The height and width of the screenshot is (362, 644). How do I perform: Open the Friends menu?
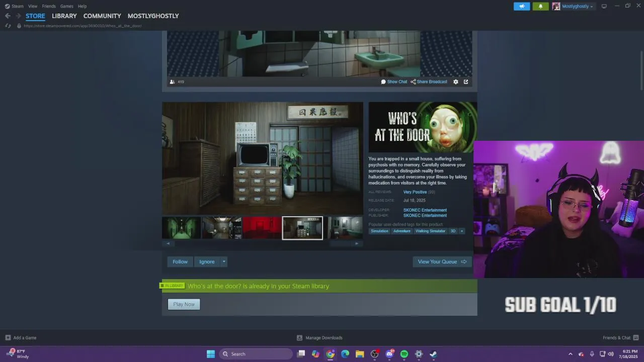(x=49, y=6)
